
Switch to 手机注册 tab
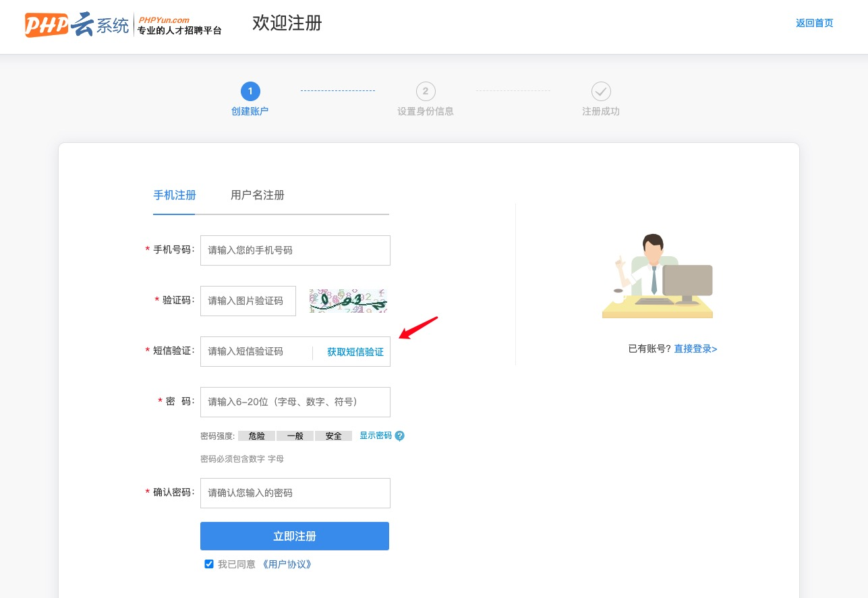[x=175, y=196]
